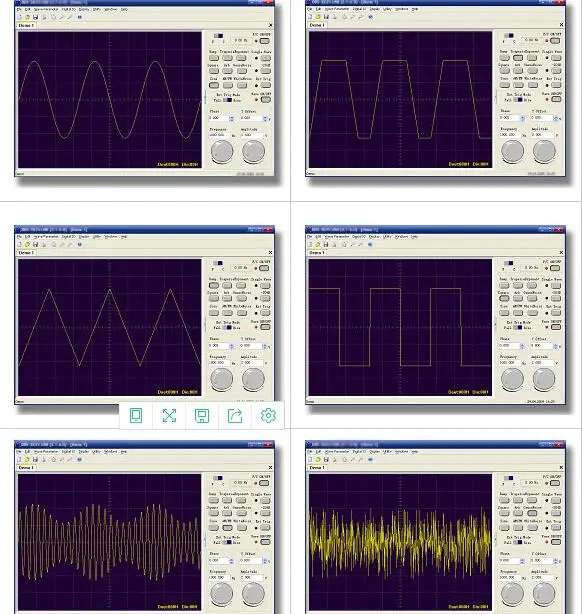
Task: Click Y Offset spinner arrows in noise waveform window
Action: pos(555,561)
